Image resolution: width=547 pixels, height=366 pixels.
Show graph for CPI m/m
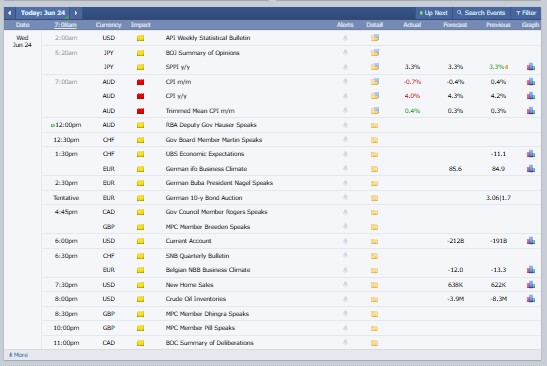pos(531,81)
